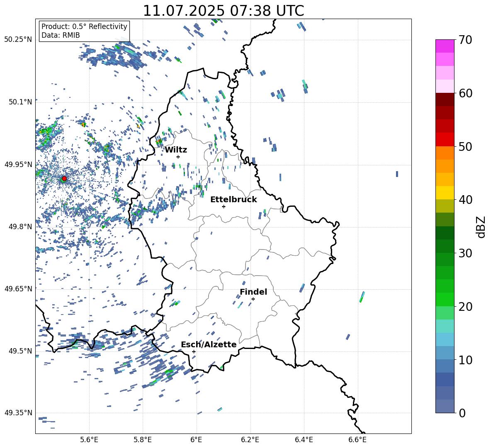The width and height of the screenshot is (491, 448).
Task: Click the 49.5°N latitude label
Action: [20, 351]
